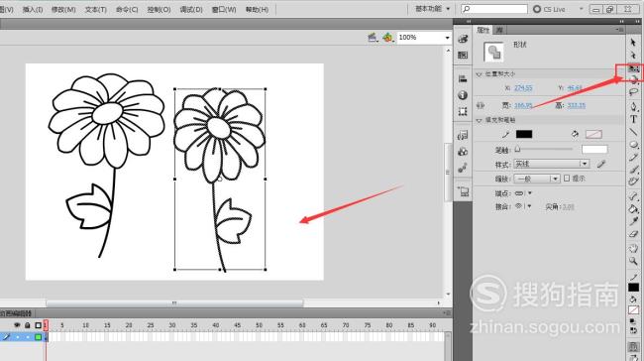644x361 pixels.
Task: Click the 笔触 stroke thickness slider
Action: click(544, 149)
